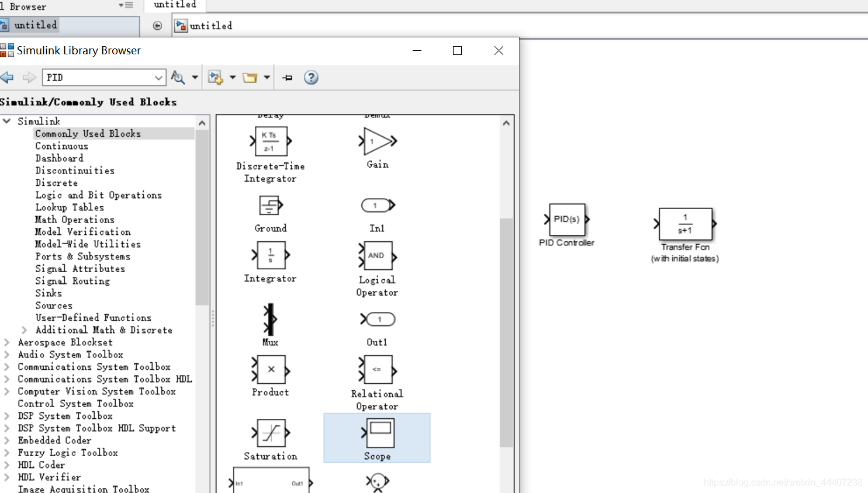Select the Subsystem block at bottom
868x493 pixels.
271,481
